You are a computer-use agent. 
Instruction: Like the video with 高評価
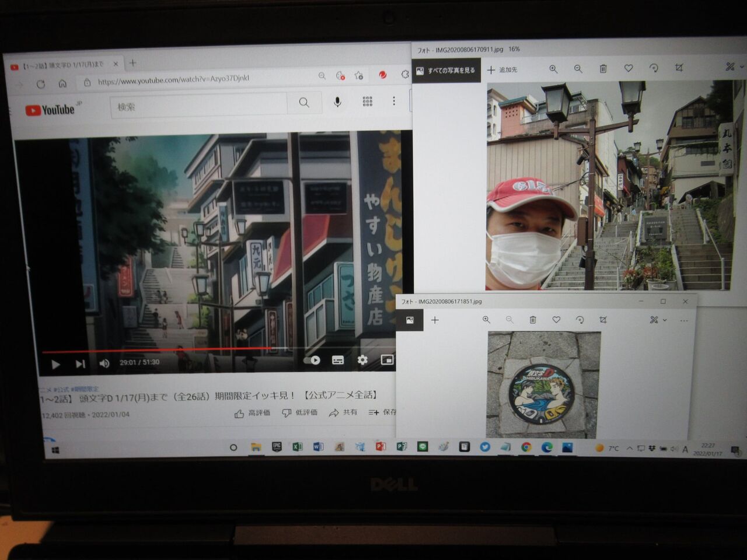click(x=252, y=413)
